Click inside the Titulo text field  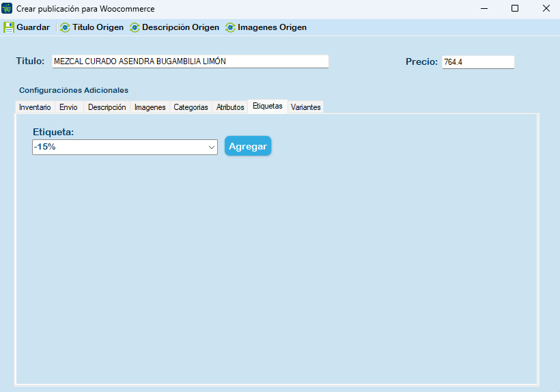pyautogui.click(x=190, y=61)
